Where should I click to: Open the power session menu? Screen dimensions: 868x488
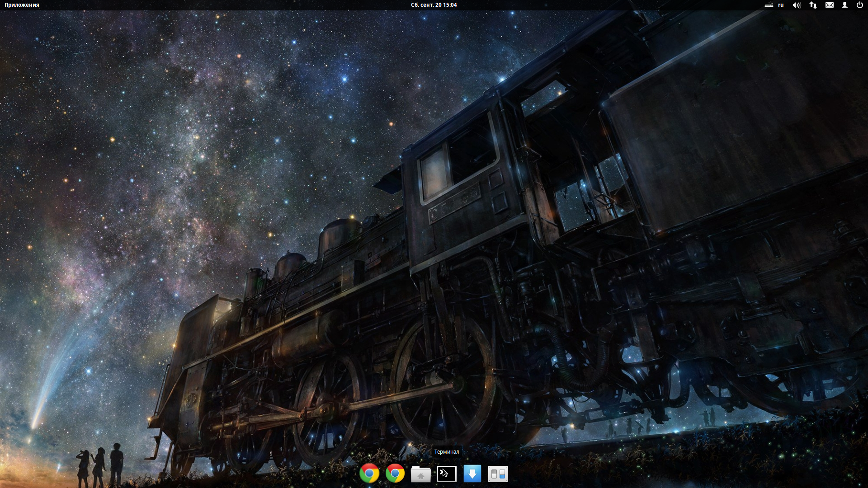coord(859,5)
